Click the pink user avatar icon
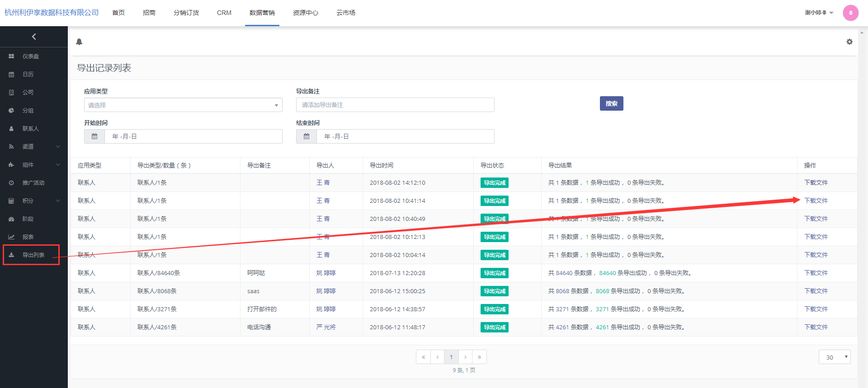This screenshot has height=388, width=868. click(850, 13)
